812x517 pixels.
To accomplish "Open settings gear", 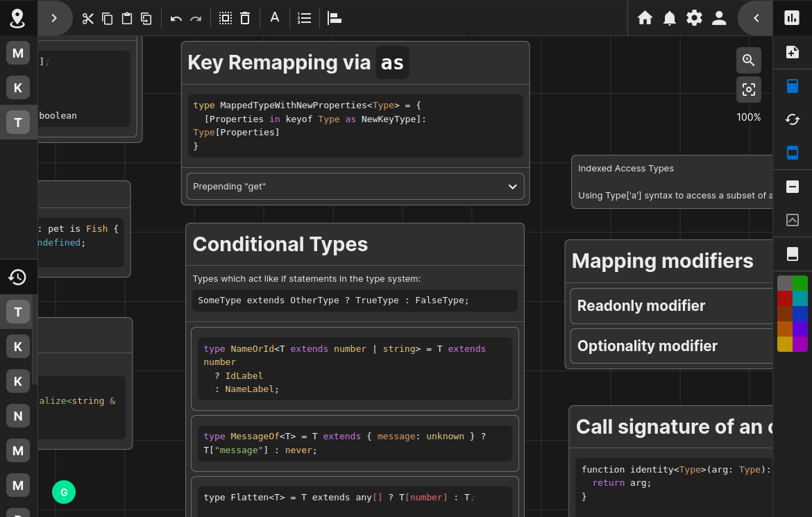I will pos(695,18).
